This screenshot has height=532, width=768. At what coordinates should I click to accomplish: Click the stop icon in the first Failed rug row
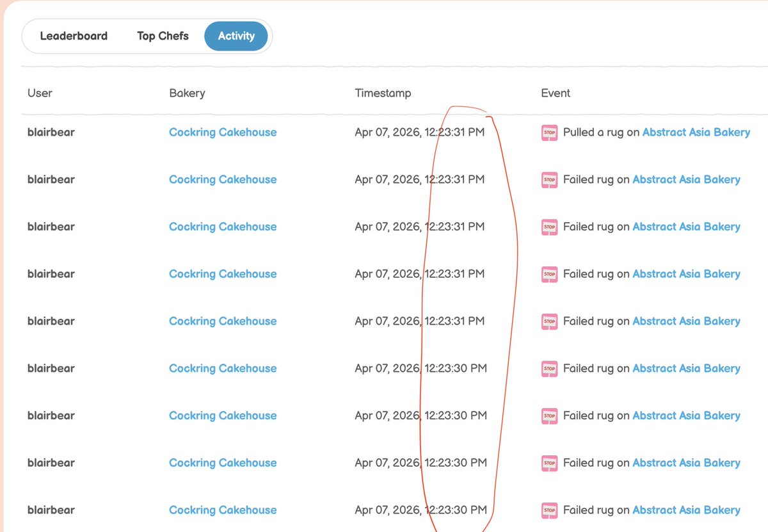(549, 180)
